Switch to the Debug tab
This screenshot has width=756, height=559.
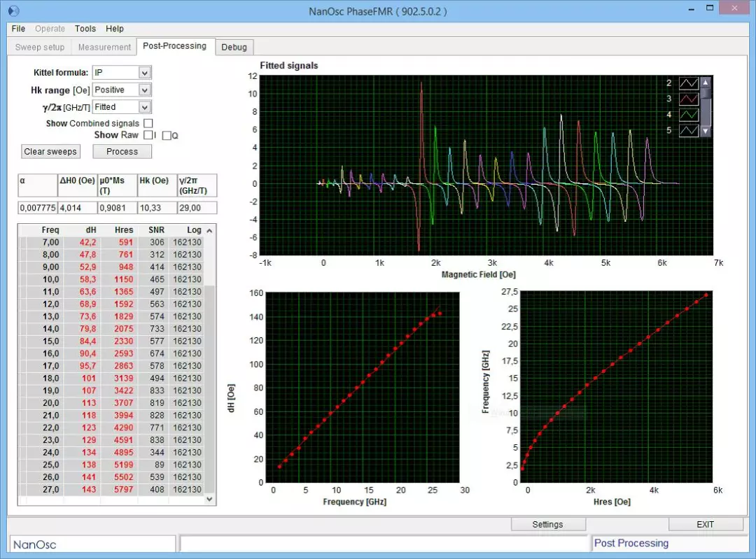[234, 48]
